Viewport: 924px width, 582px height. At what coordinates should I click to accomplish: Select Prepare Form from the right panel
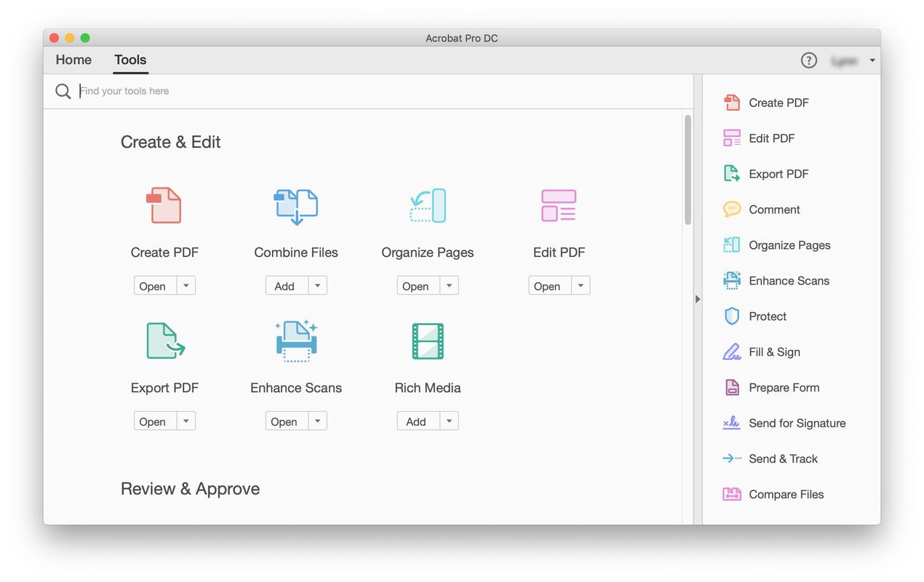click(x=730, y=387)
